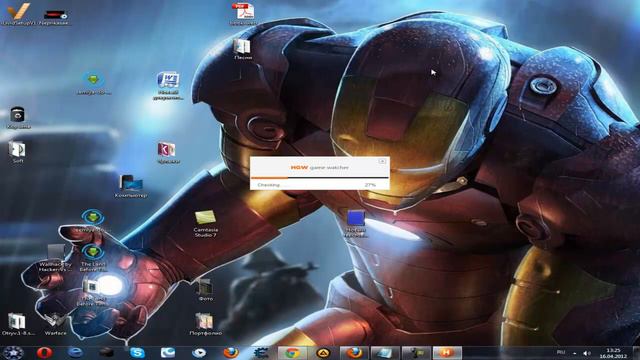
Task: Open the Компьютер desktop icon
Action: click(131, 183)
